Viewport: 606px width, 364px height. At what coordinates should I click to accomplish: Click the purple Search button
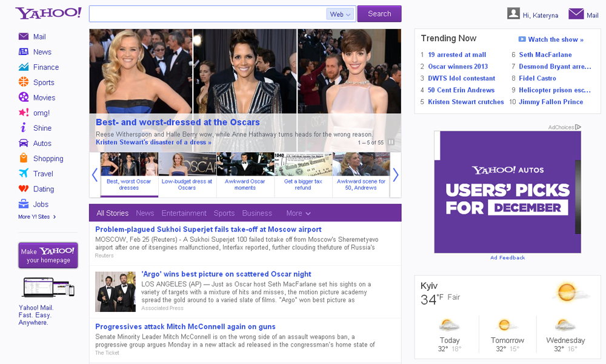point(379,13)
